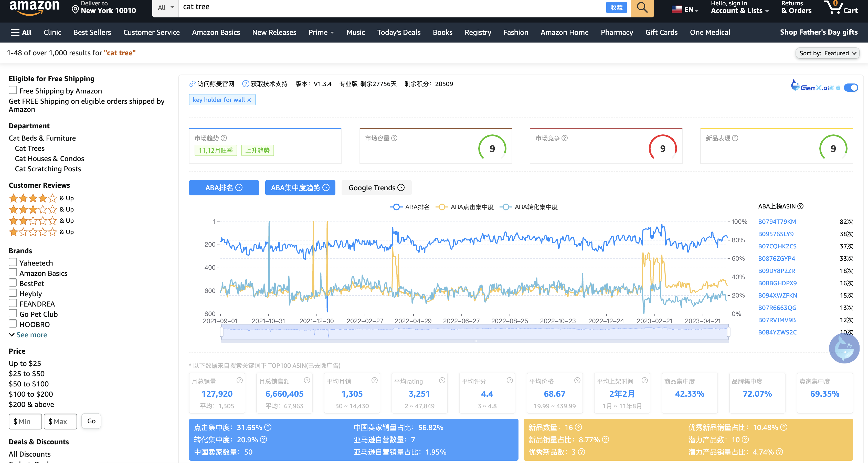
Task: Open ASIN B0794T79KM link
Action: click(777, 222)
